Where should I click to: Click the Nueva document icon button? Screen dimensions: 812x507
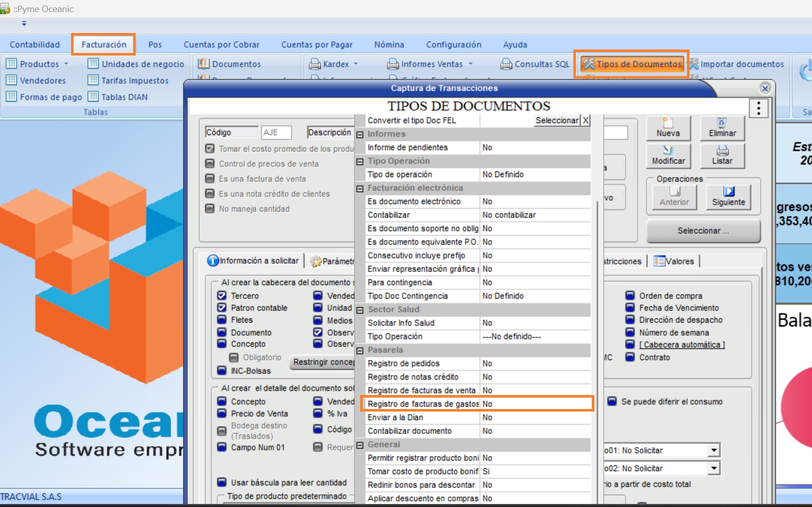[x=668, y=128]
